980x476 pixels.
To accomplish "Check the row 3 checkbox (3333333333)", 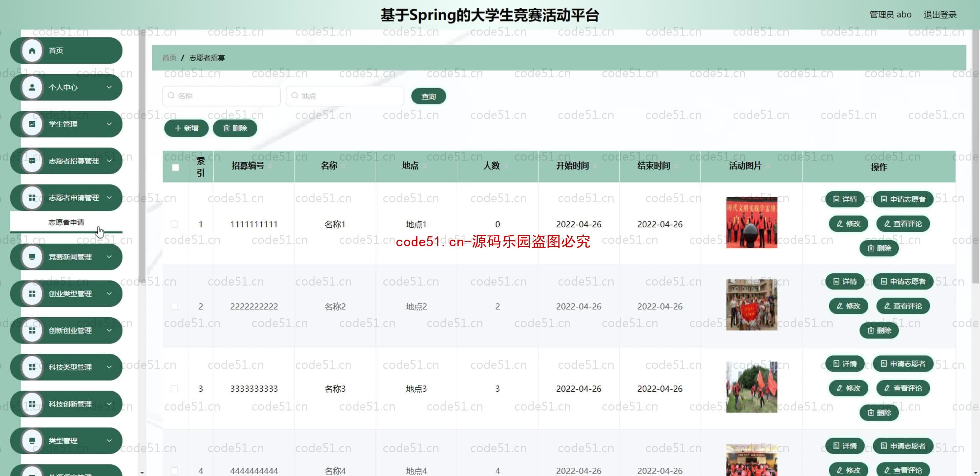I will pos(174,388).
